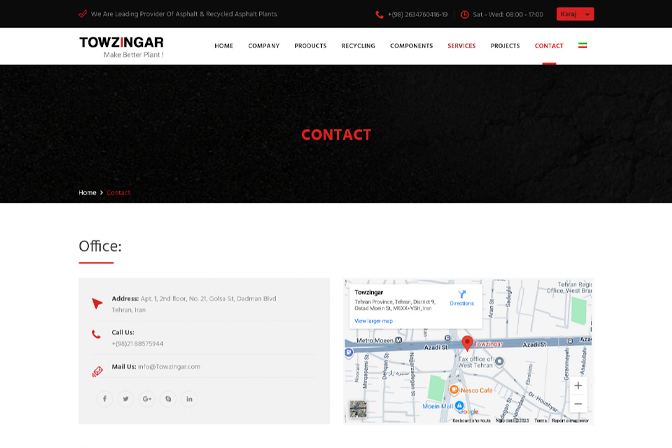Open the Services menu
The width and height of the screenshot is (672, 448).
462,46
